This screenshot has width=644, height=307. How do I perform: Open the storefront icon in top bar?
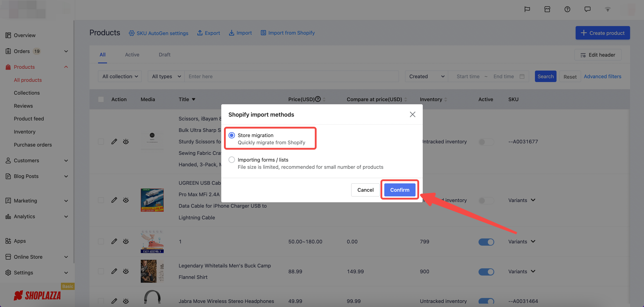(x=547, y=9)
